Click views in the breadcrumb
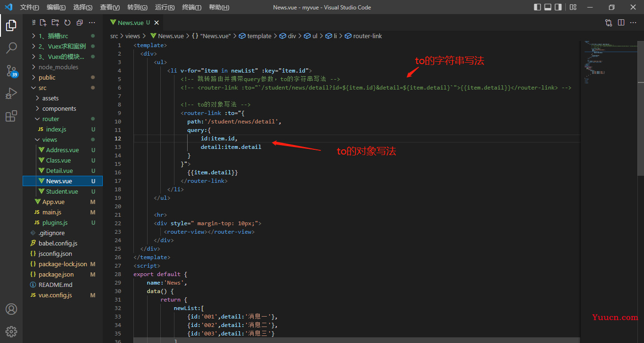 pos(133,36)
